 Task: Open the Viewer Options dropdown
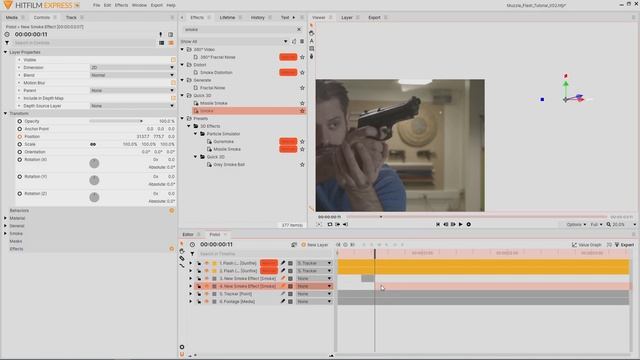click(576, 224)
